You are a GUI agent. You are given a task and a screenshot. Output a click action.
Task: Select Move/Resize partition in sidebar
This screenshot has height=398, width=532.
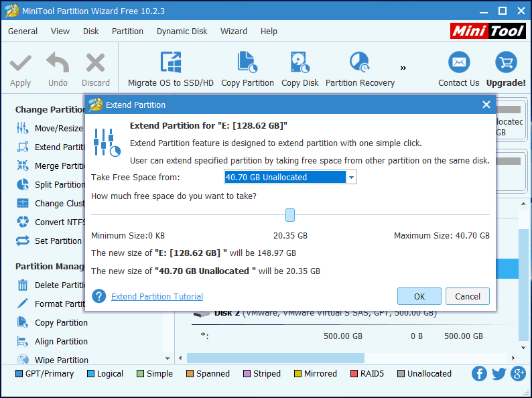(51, 128)
